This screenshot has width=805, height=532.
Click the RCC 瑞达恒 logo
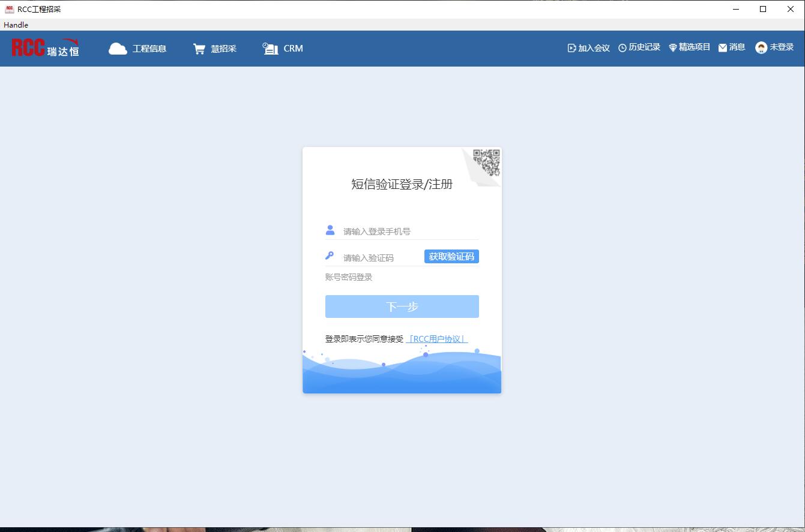click(45, 48)
